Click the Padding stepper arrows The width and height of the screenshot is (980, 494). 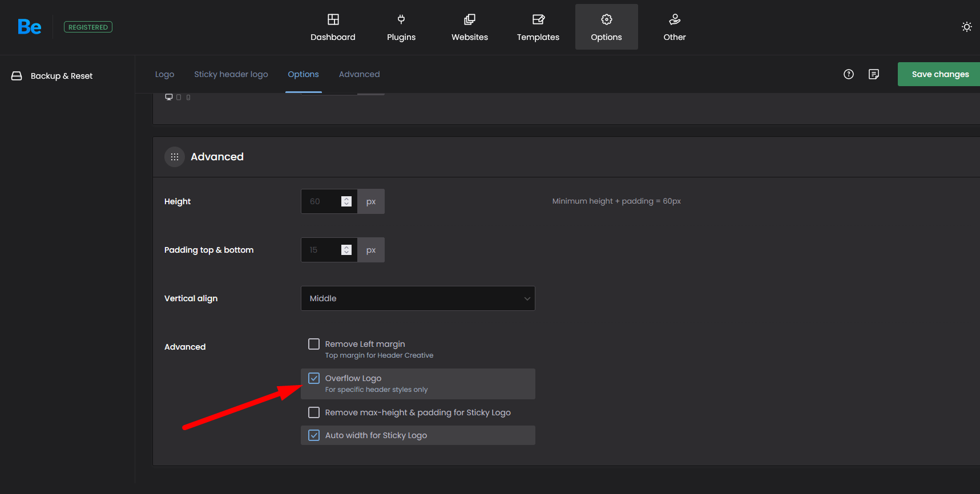(346, 250)
